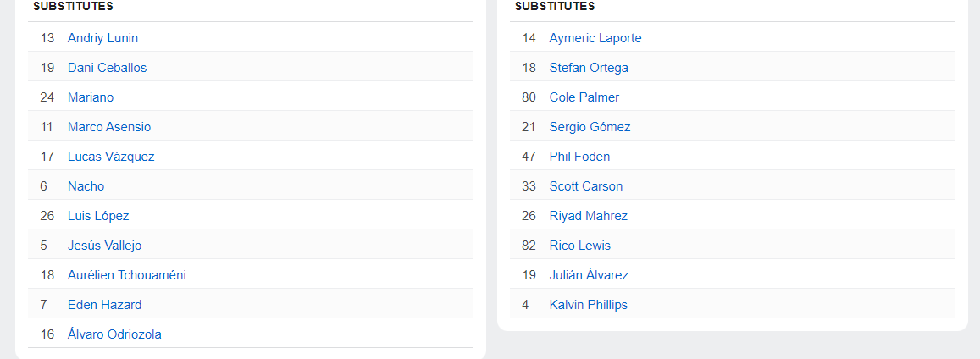Click the Stefan Ortega link
Screen dimensions: 980x359
click(589, 68)
